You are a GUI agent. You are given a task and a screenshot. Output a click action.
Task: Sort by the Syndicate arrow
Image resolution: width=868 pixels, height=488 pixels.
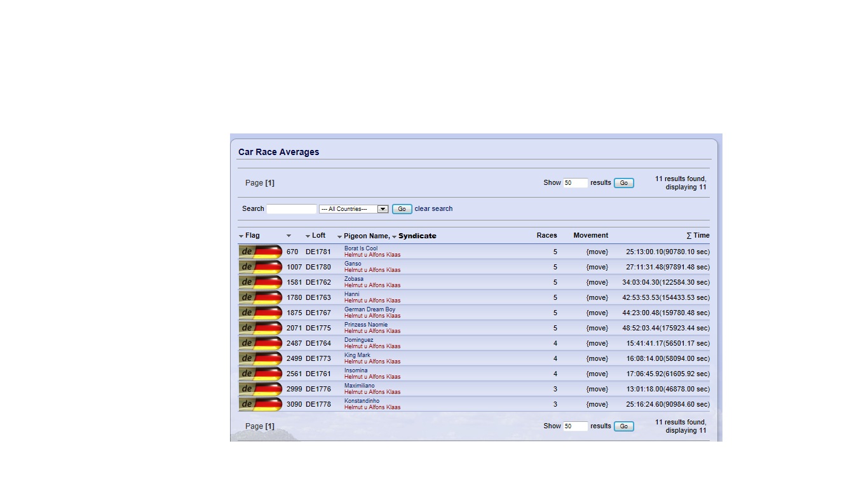click(395, 236)
